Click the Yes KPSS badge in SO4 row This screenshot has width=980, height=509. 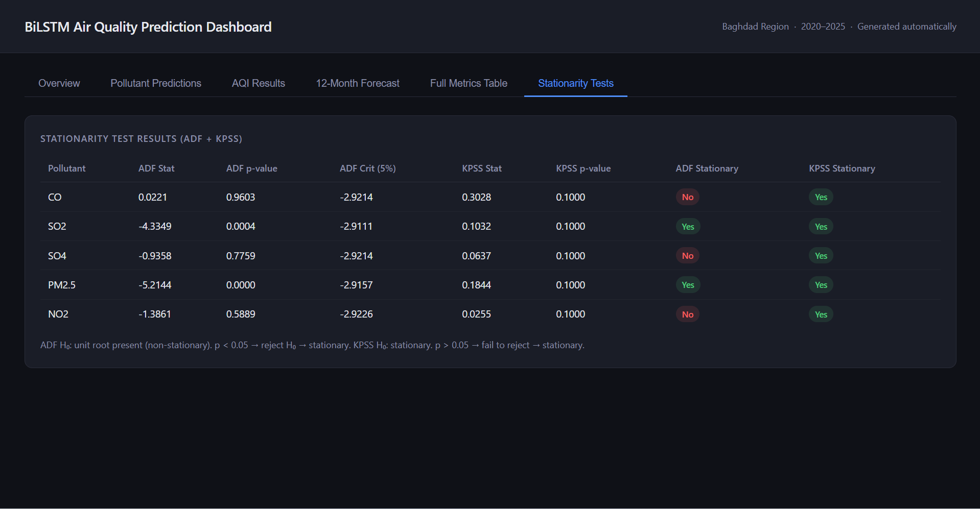(x=821, y=256)
